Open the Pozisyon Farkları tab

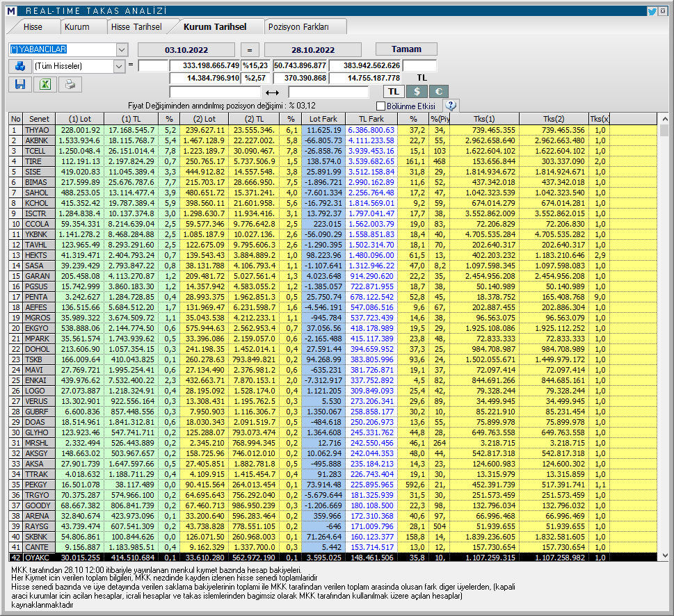pyautogui.click(x=298, y=26)
